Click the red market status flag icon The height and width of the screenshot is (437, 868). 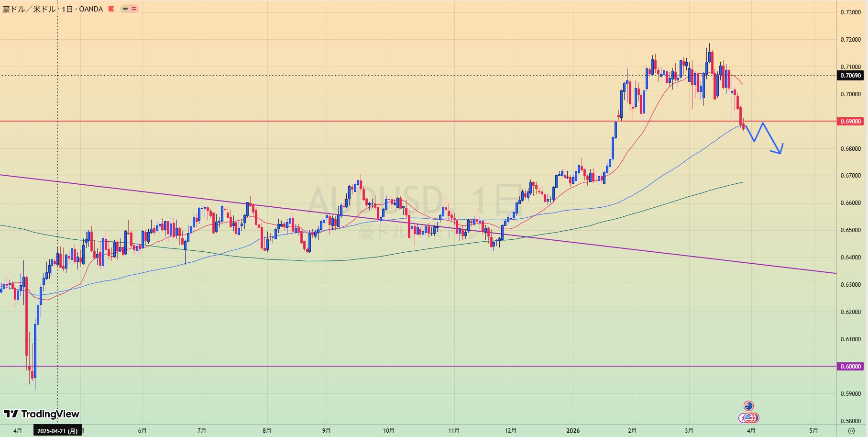(x=111, y=9)
